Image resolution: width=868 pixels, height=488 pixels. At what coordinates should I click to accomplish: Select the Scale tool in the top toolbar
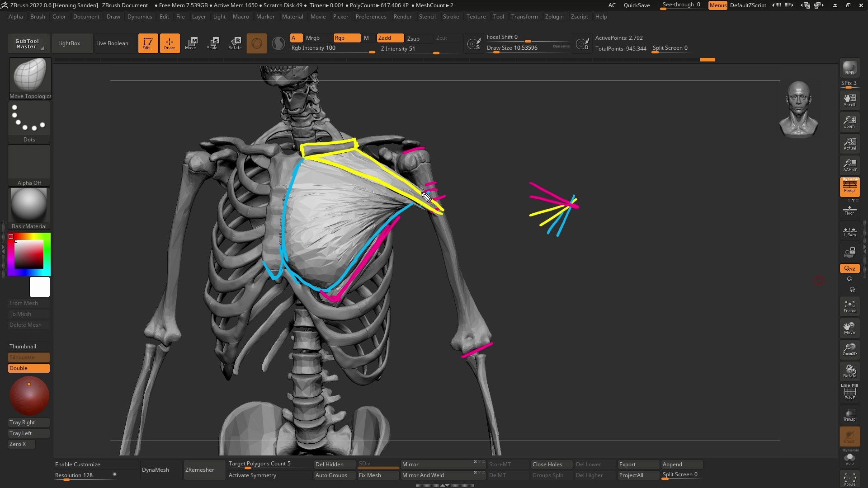coord(212,43)
